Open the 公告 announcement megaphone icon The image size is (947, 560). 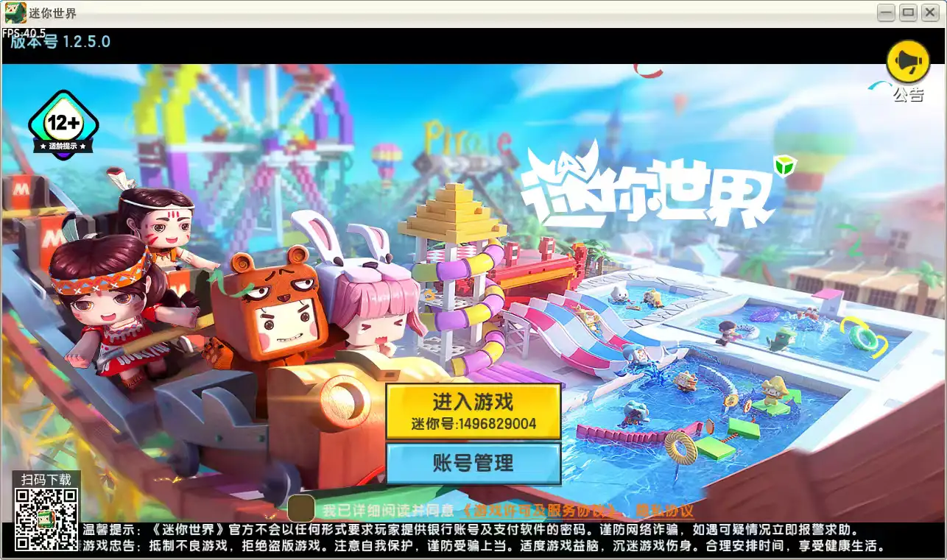click(x=908, y=63)
